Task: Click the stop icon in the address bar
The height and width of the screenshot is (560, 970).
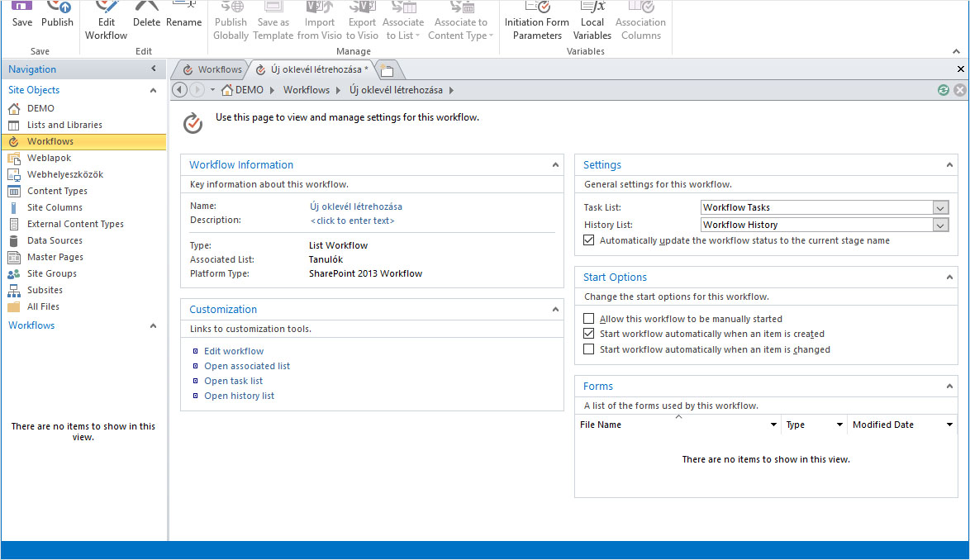Action: [x=960, y=90]
